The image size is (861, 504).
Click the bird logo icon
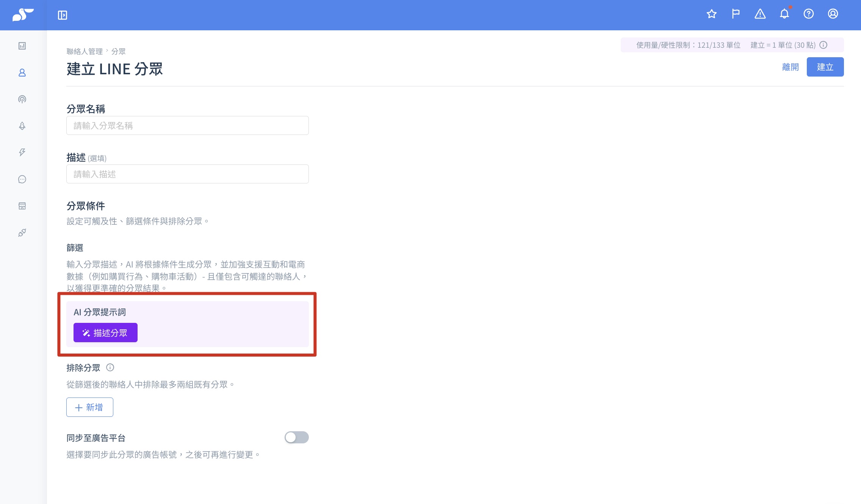point(23,15)
